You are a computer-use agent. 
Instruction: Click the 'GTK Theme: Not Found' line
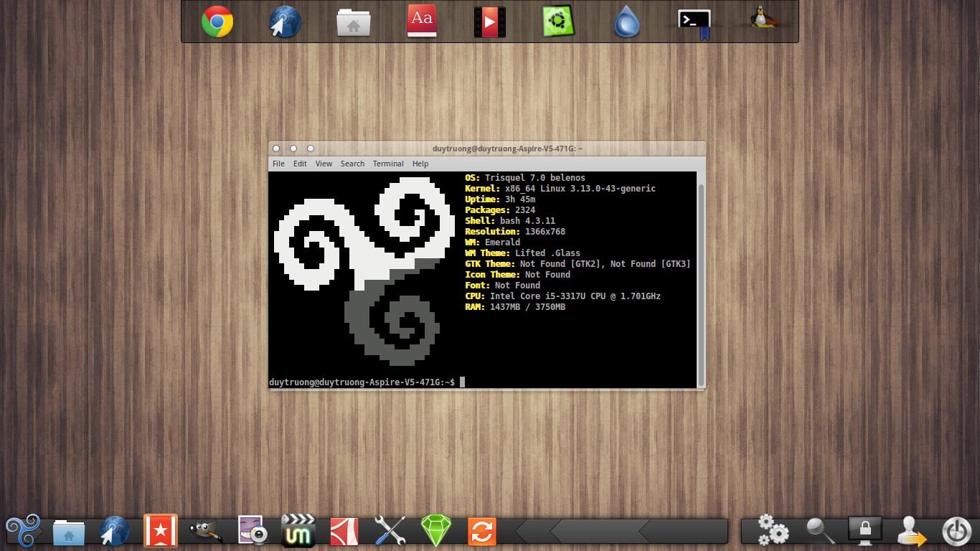(x=578, y=263)
